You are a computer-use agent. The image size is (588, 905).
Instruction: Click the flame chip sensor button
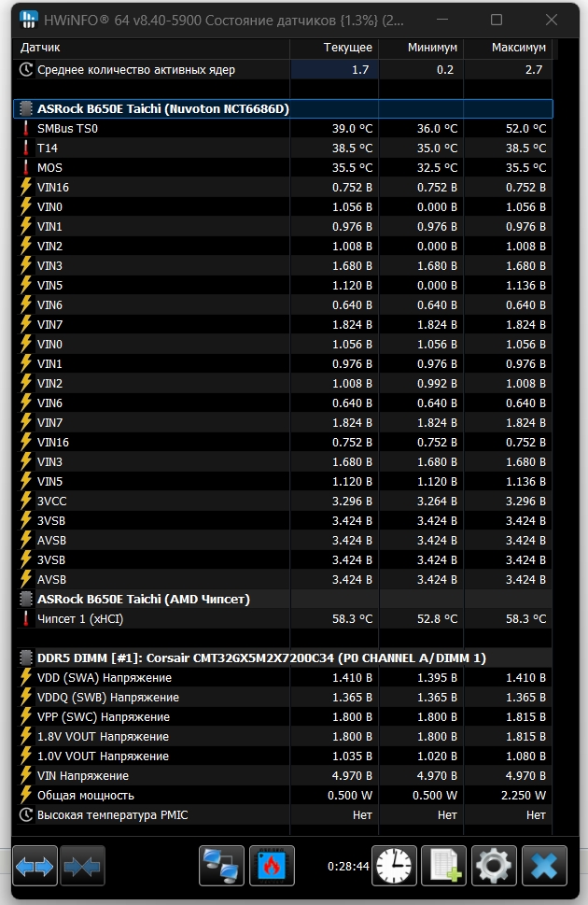[272, 865]
